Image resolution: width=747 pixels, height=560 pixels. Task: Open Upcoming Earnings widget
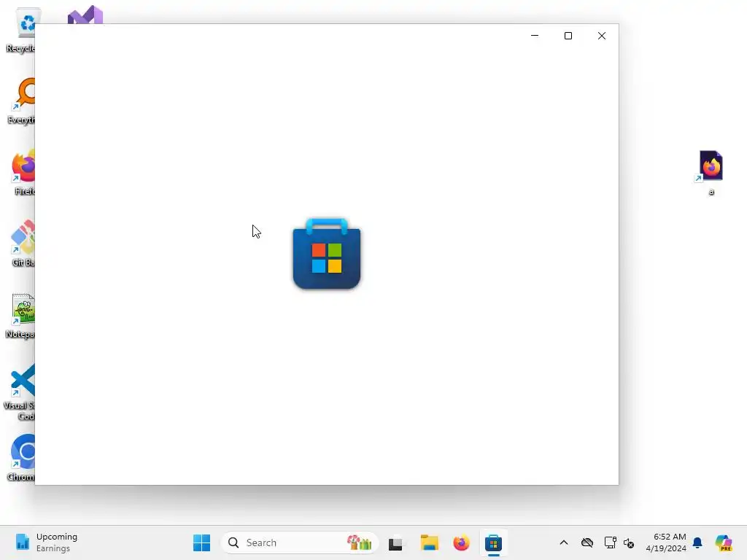point(47,542)
